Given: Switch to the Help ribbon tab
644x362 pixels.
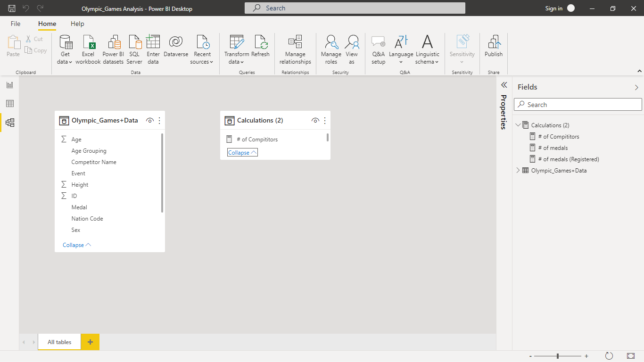Looking at the screenshot, I should pos(77,24).
